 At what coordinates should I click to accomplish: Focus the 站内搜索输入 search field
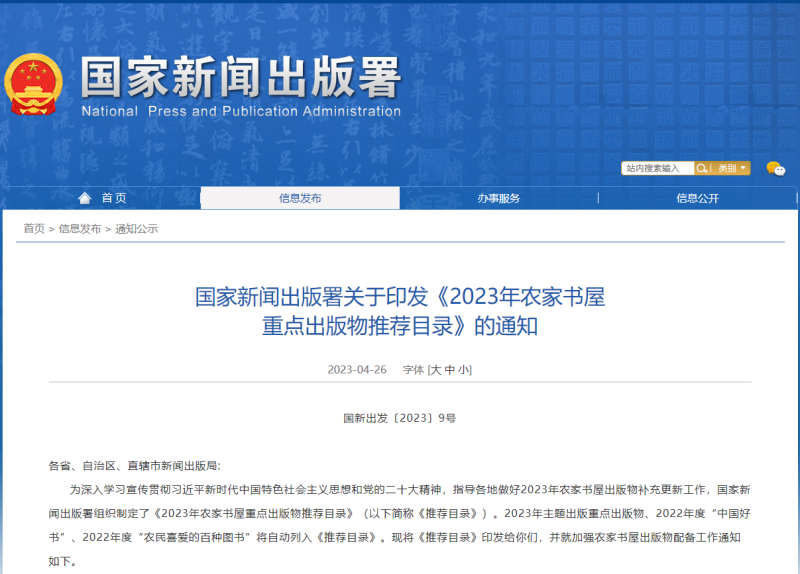658,168
